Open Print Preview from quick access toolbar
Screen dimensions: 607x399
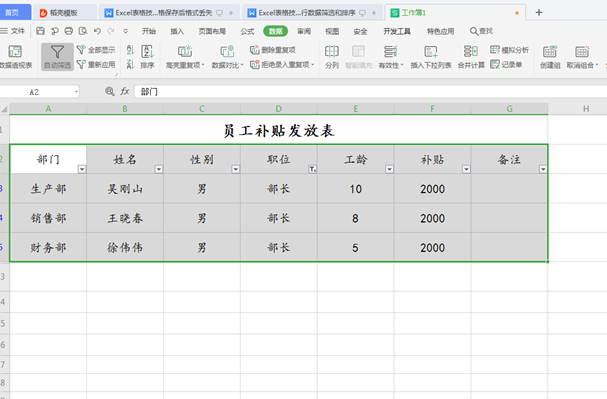(83, 31)
